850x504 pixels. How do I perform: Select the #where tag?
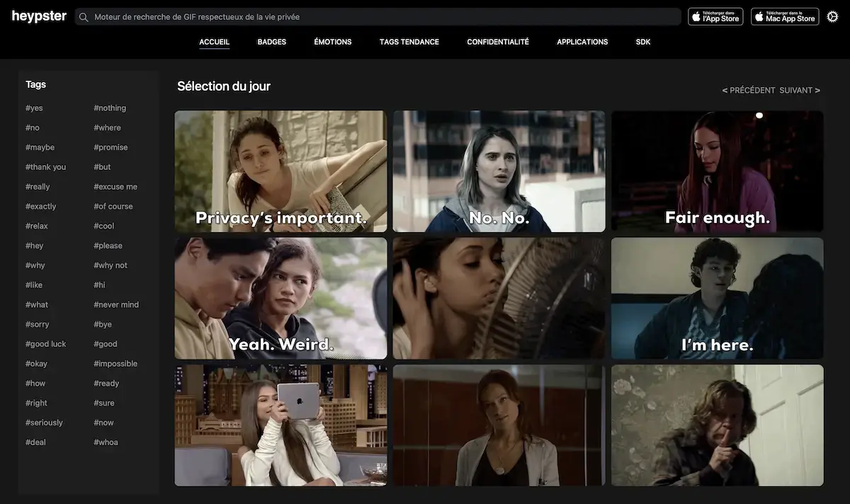[x=107, y=128]
